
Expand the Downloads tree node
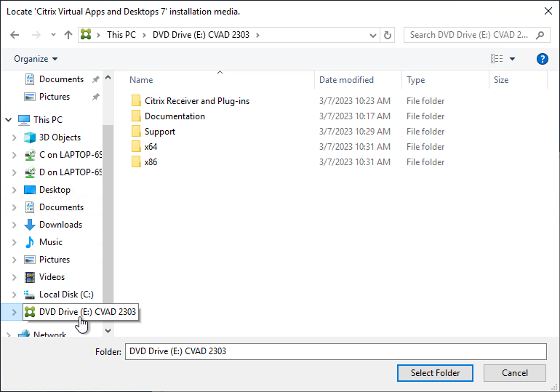click(15, 225)
